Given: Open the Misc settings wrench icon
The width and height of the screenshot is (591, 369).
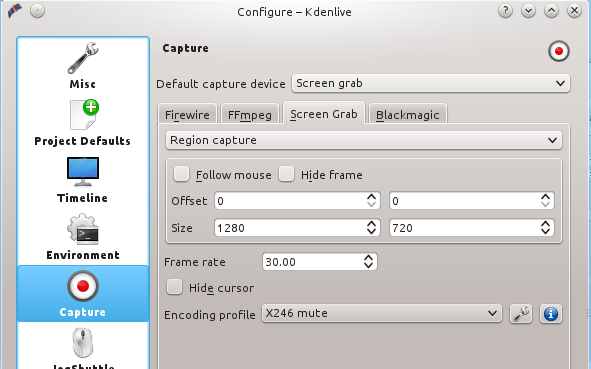Looking at the screenshot, I should point(83,58).
